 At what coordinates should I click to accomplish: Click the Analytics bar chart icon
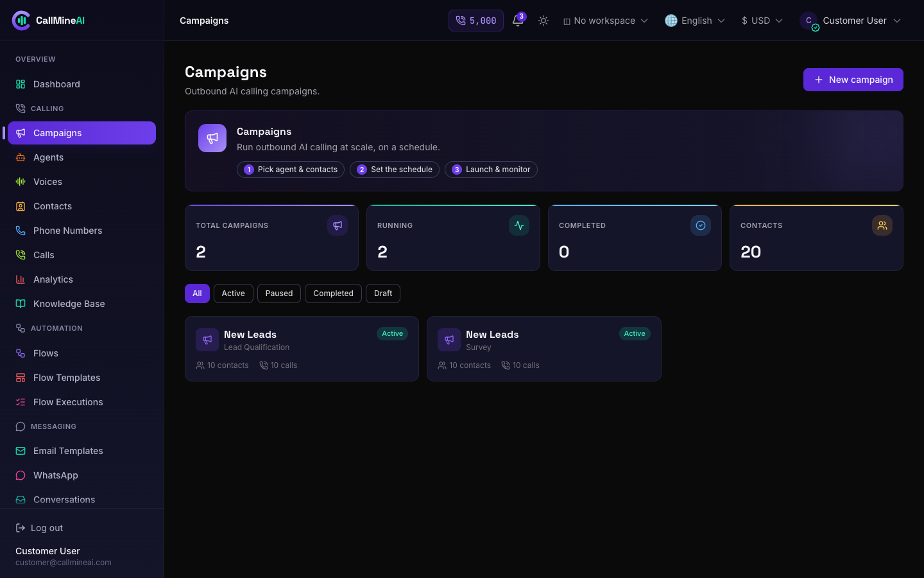(21, 279)
